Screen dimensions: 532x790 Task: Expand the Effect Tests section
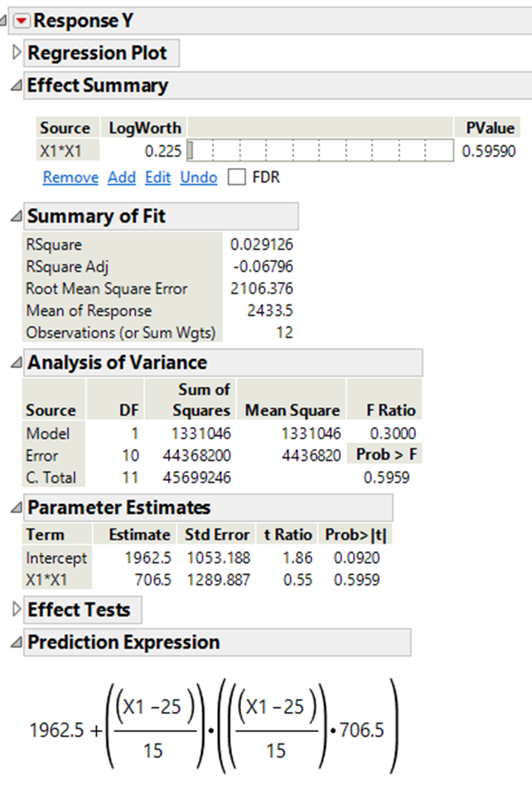tap(82, 609)
